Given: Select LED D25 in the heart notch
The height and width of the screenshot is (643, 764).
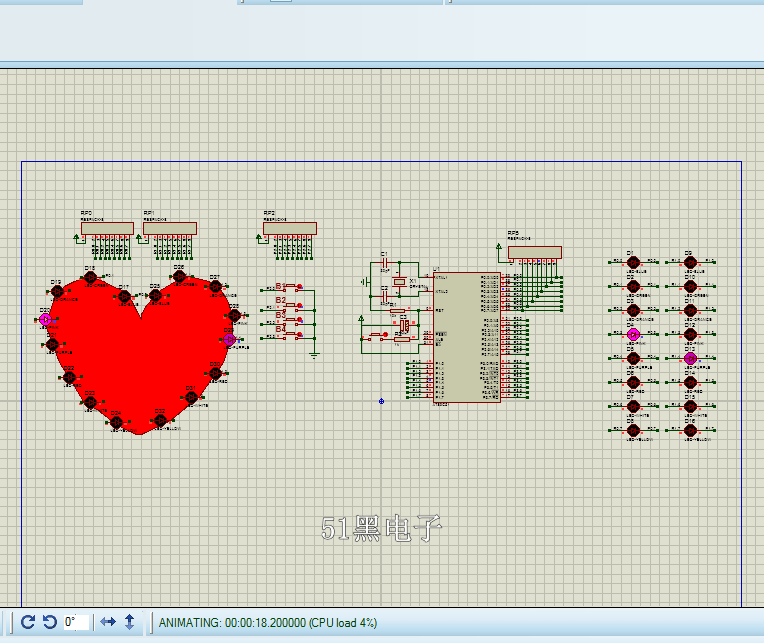Looking at the screenshot, I should pyautogui.click(x=155, y=295).
